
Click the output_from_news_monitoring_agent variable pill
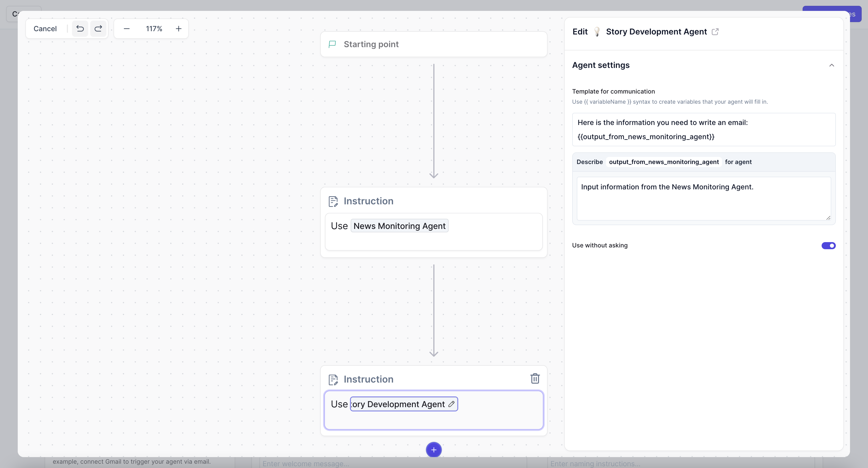tap(664, 162)
